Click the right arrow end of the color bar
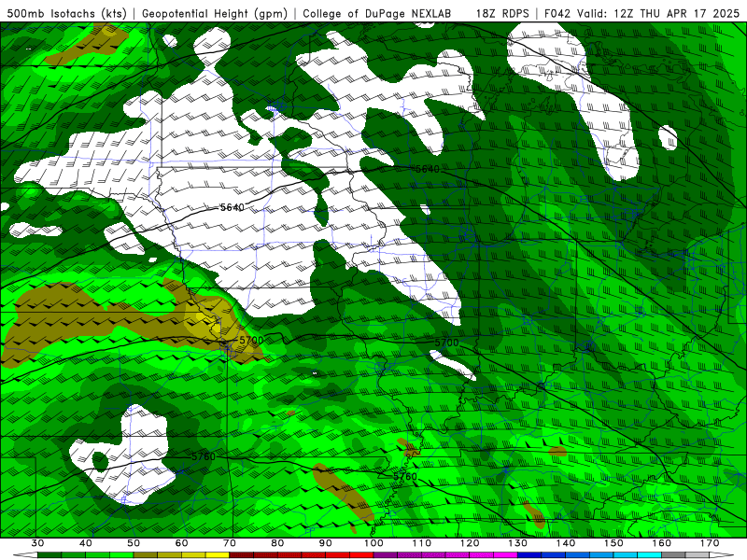The height and width of the screenshot is (560, 747). click(721, 554)
